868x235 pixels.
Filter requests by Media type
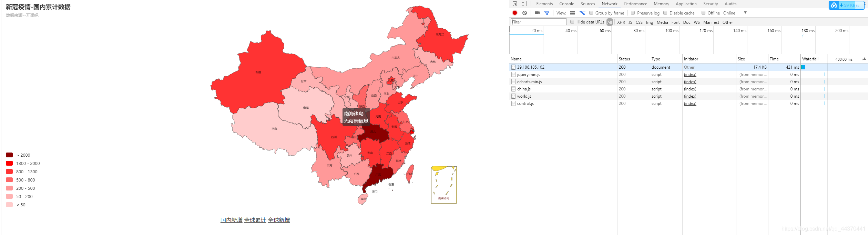coord(662,22)
